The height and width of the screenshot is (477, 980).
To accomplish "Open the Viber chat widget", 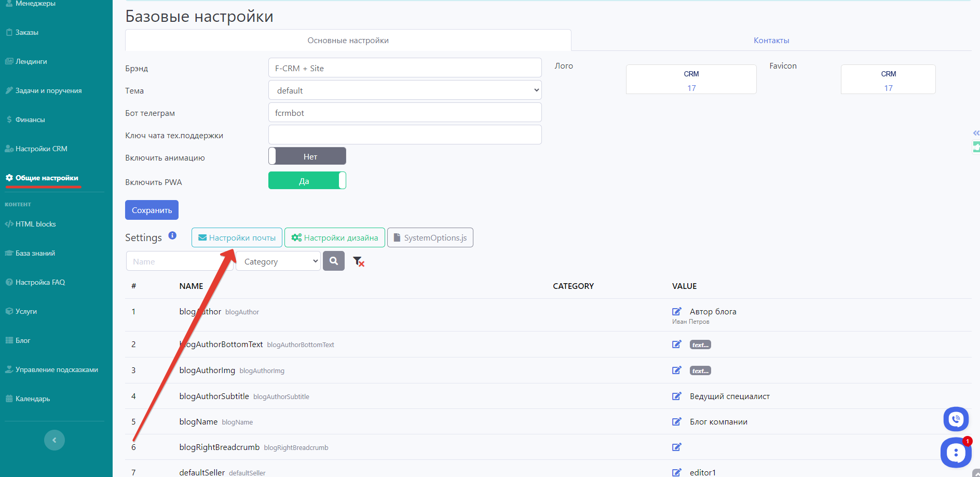I will point(956,419).
